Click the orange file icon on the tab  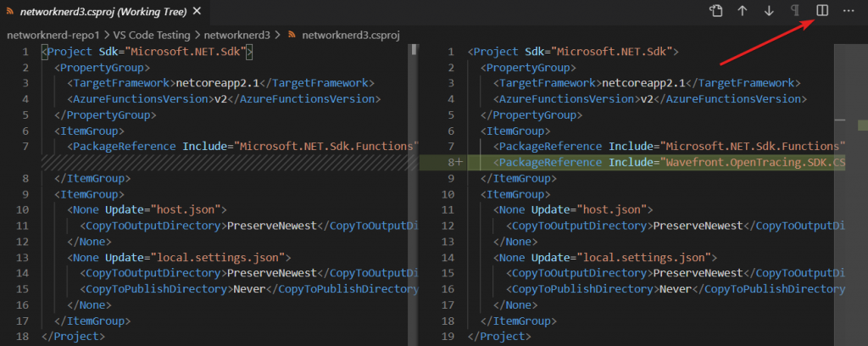tap(10, 11)
